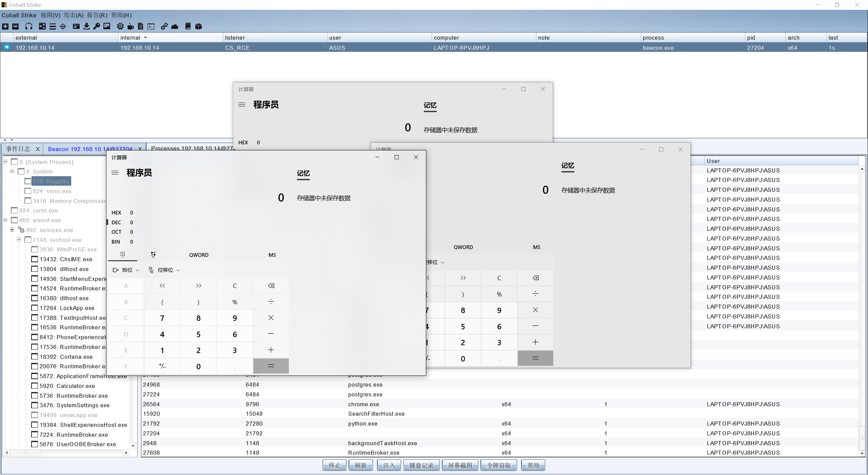Click the targets crosshair toolbar icon
This screenshot has width=868, height=475.
pos(63,26)
